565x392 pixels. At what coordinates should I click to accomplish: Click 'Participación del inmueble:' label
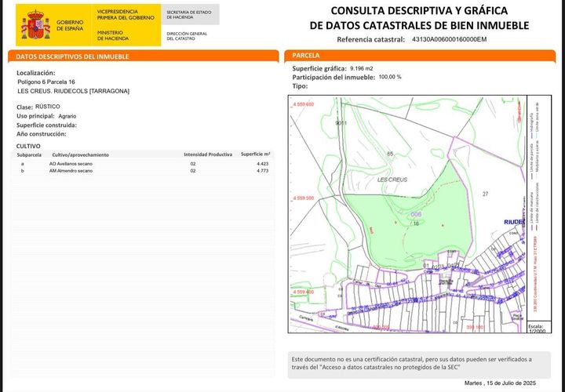coord(334,78)
